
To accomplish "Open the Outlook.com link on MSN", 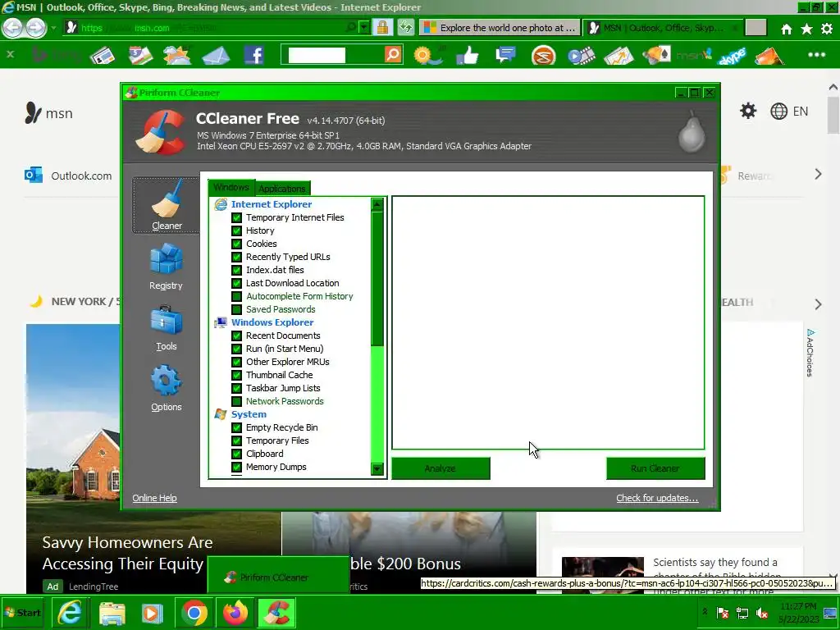I will [68, 176].
